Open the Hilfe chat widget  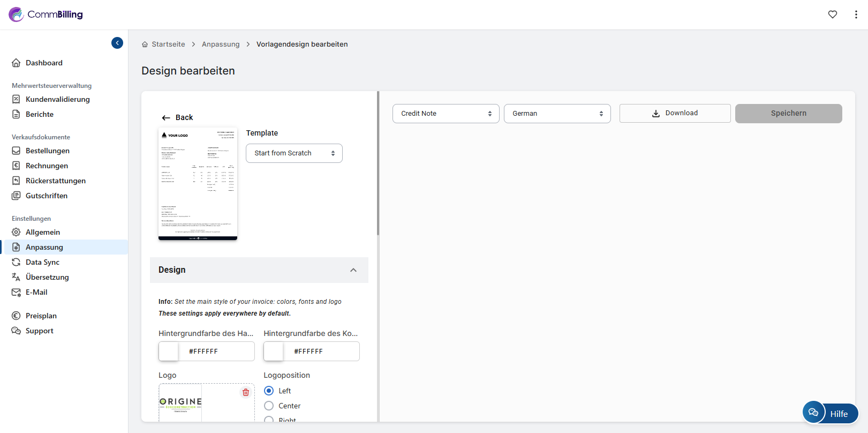[x=830, y=413]
